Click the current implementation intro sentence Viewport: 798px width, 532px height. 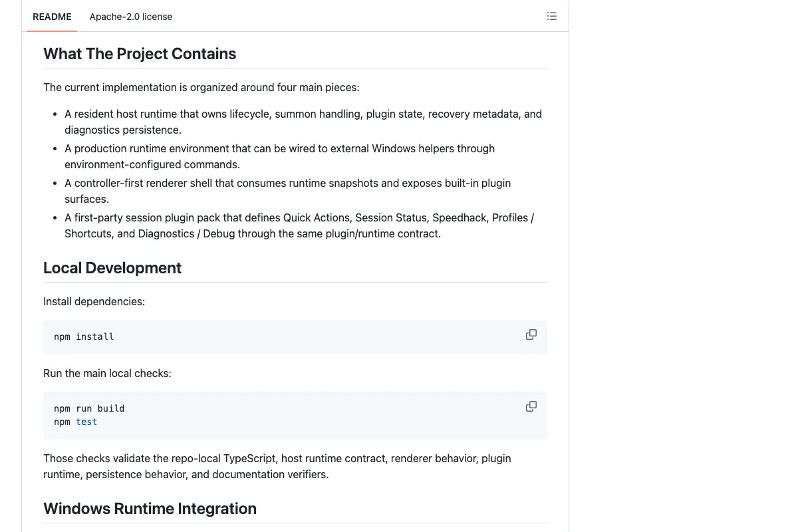201,87
